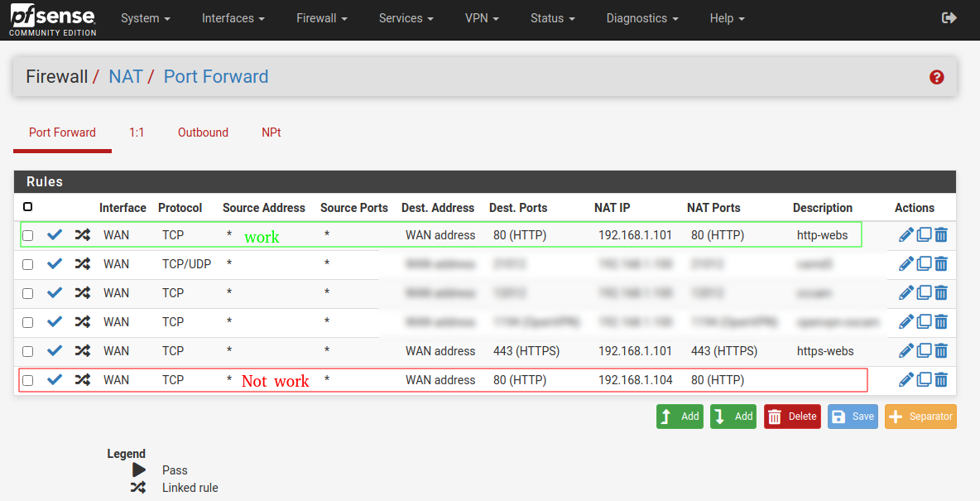The image size is (980, 501).
Task: Switch to the 1:1 NAT tab
Action: tap(137, 132)
